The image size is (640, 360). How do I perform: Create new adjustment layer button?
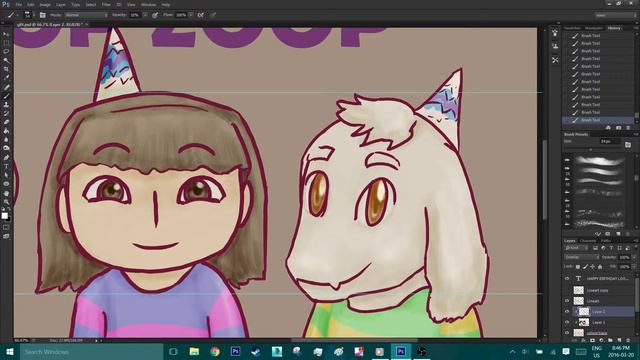[601, 340]
